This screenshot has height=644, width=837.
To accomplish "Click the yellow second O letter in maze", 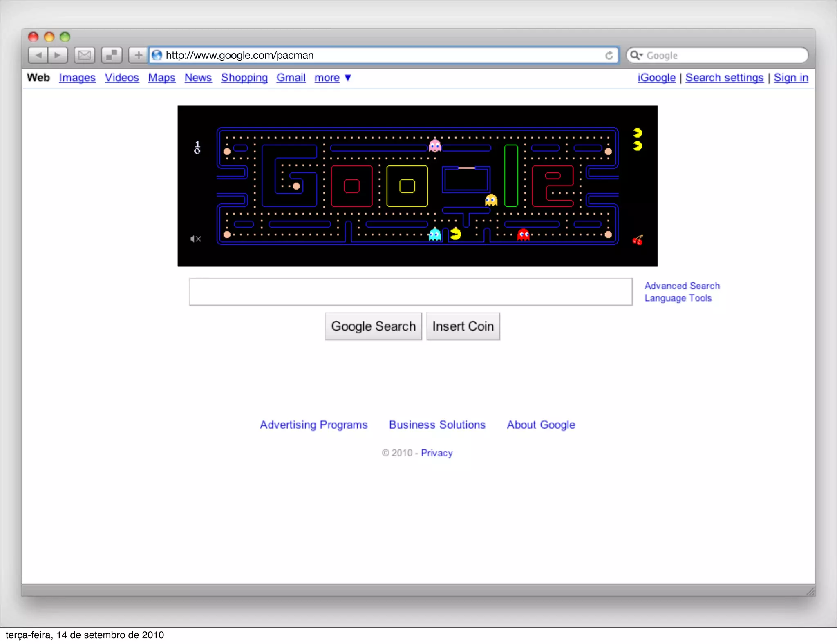I will coord(407,186).
